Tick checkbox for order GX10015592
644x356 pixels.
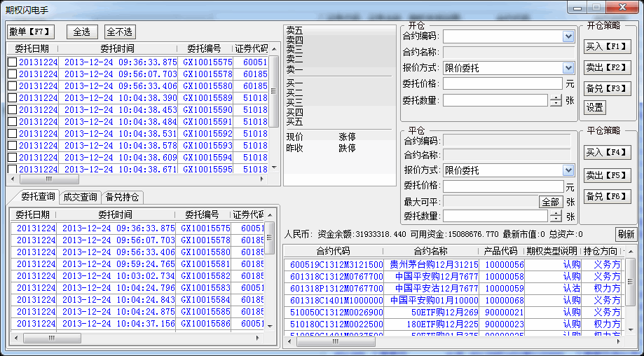pos(13,134)
